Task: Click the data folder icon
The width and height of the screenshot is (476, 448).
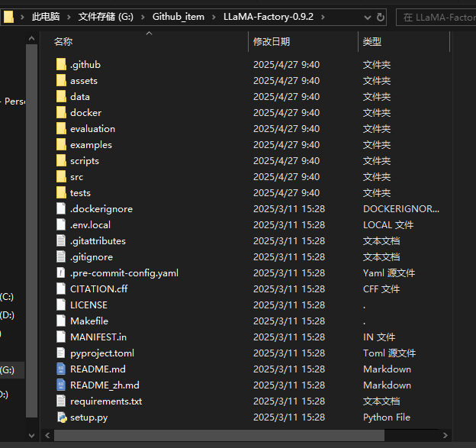Action: tap(61, 97)
